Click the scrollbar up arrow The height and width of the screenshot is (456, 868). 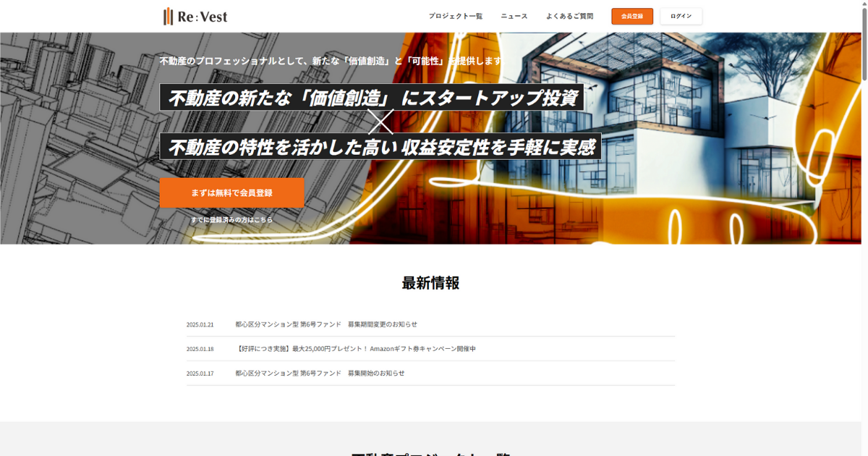click(864, 4)
